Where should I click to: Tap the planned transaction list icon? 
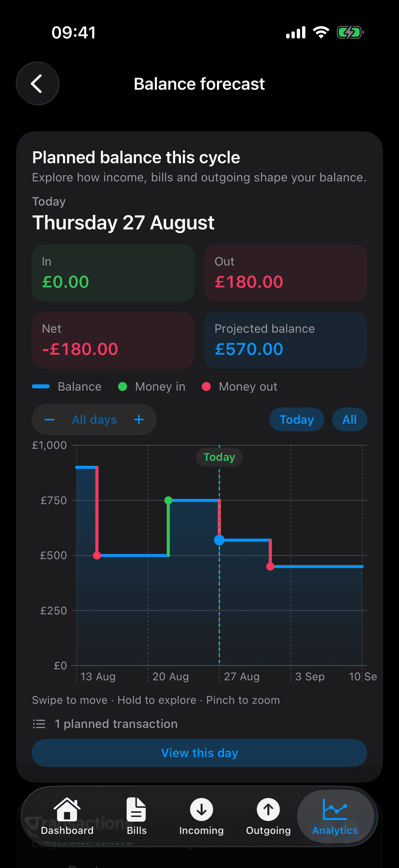point(39,724)
